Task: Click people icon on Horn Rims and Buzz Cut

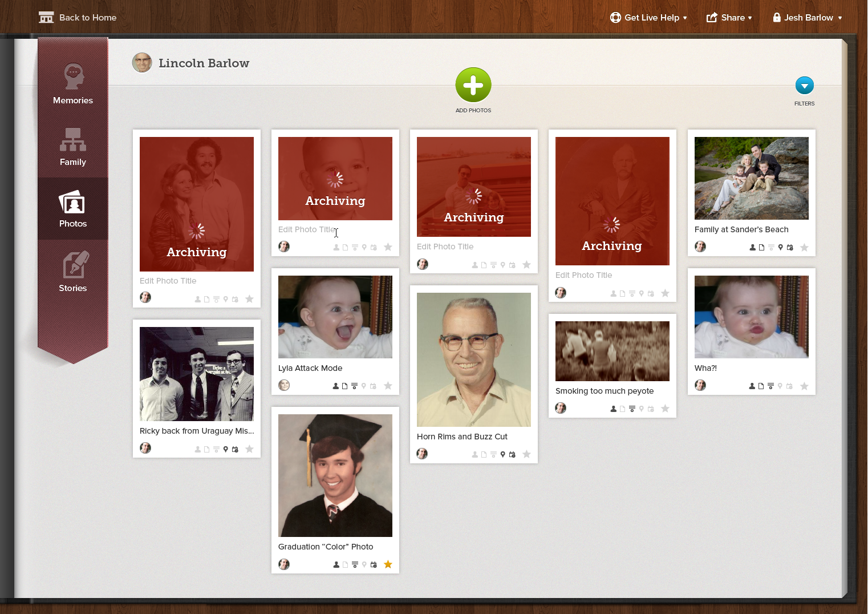Action: 474,455
